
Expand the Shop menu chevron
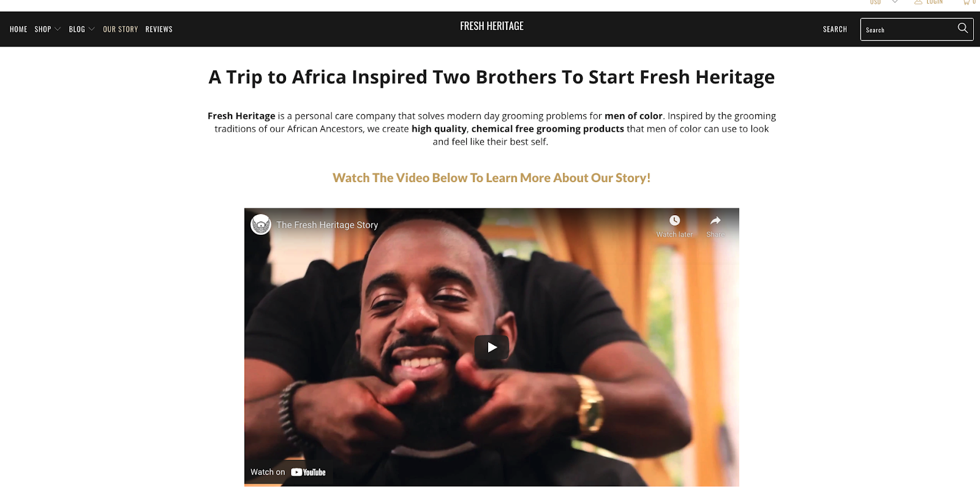click(x=58, y=29)
